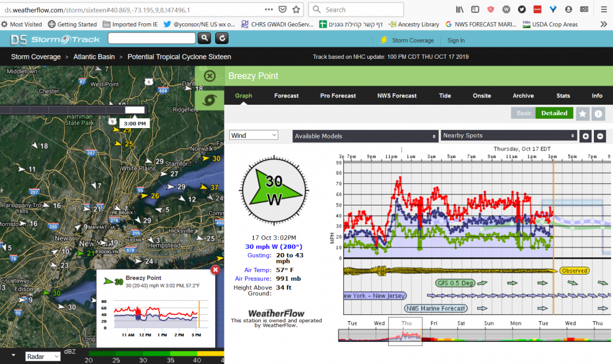This screenshot has height=364, width=613.
Task: Click the browser Search box
Action: [356, 9]
